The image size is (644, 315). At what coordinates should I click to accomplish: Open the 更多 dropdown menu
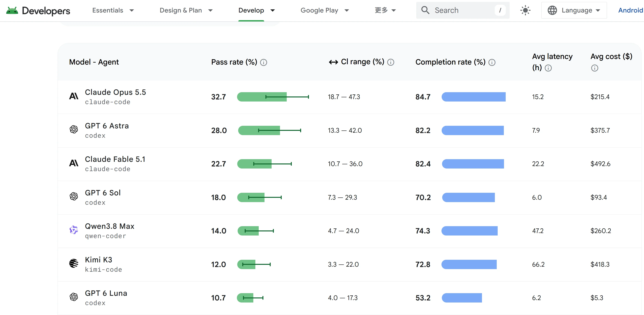click(385, 10)
